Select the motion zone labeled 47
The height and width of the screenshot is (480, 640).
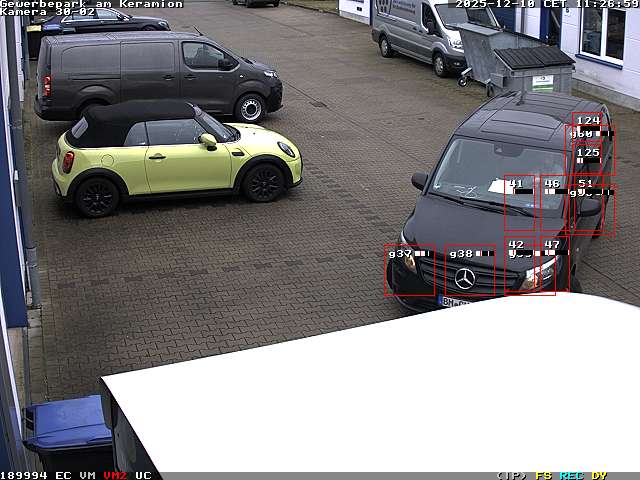coord(556,264)
